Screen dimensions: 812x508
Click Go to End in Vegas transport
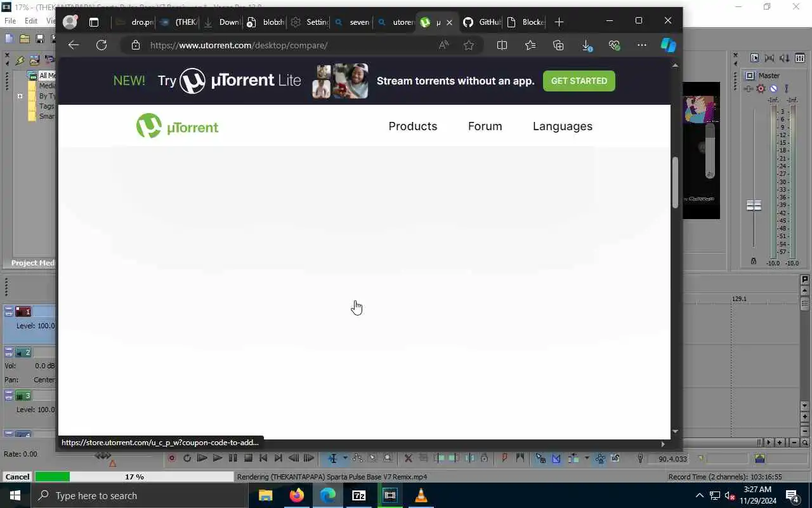click(278, 458)
